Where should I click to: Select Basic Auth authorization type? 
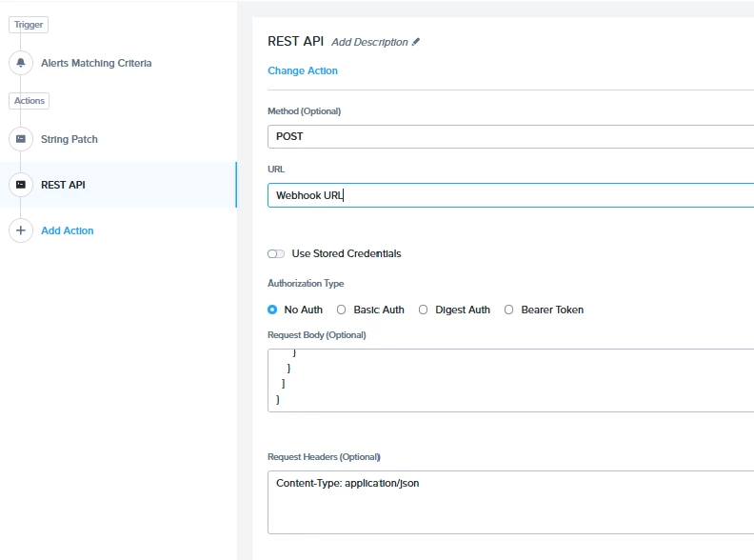(x=342, y=310)
